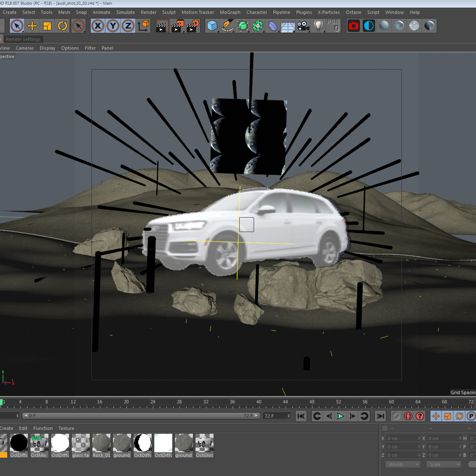Open the World coordinate dropdown
Viewport: 476px width, 476px height.
point(403,464)
